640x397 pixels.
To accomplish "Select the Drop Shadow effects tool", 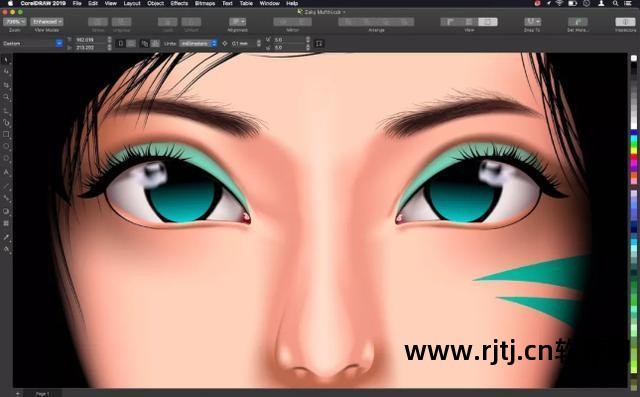I will (x=6, y=211).
